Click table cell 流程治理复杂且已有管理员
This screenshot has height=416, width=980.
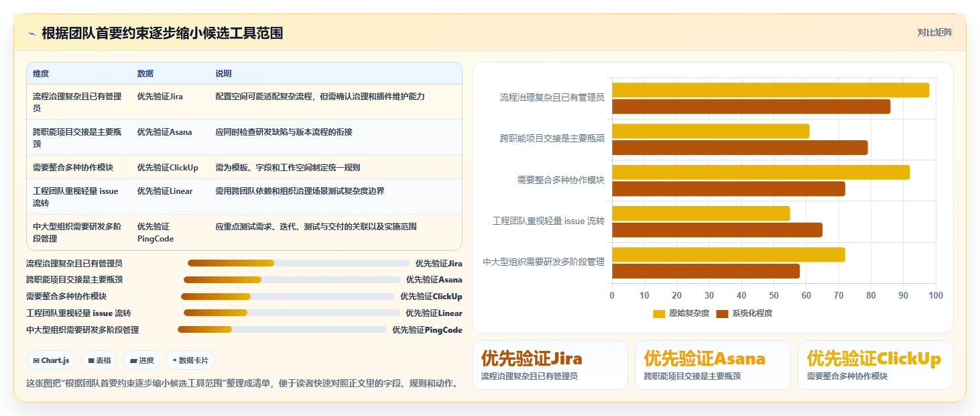[x=77, y=102]
